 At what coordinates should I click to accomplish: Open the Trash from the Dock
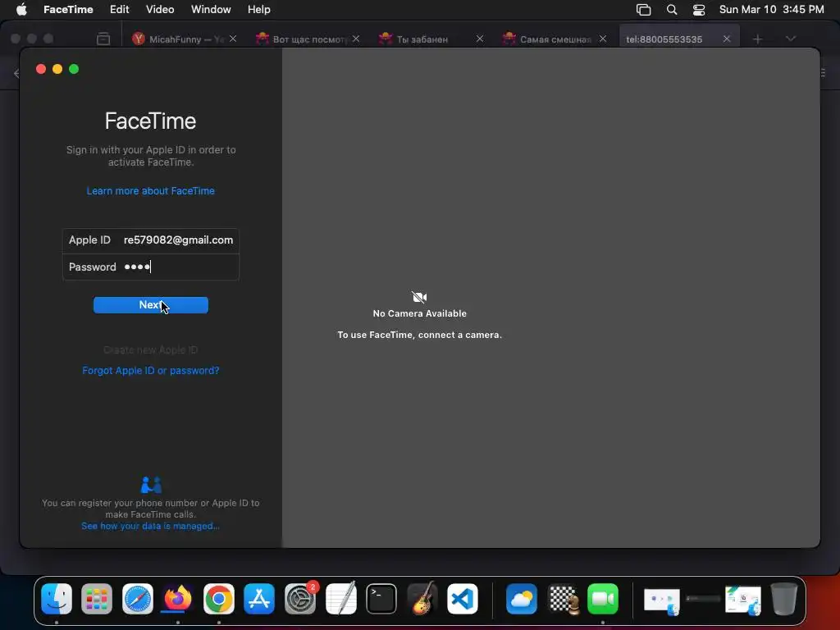(x=783, y=598)
